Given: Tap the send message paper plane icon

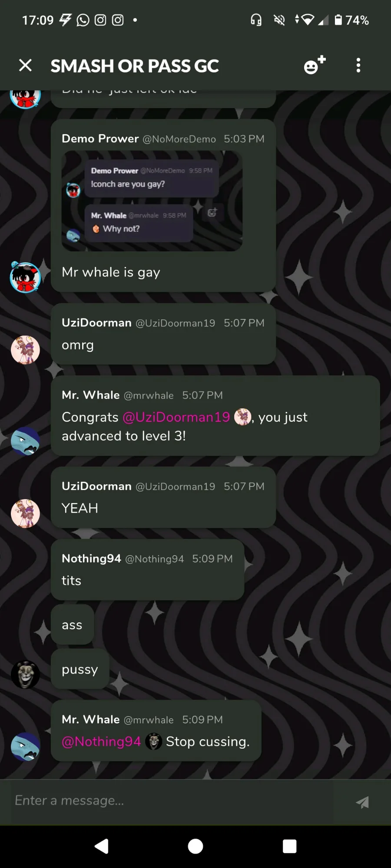Looking at the screenshot, I should [362, 802].
